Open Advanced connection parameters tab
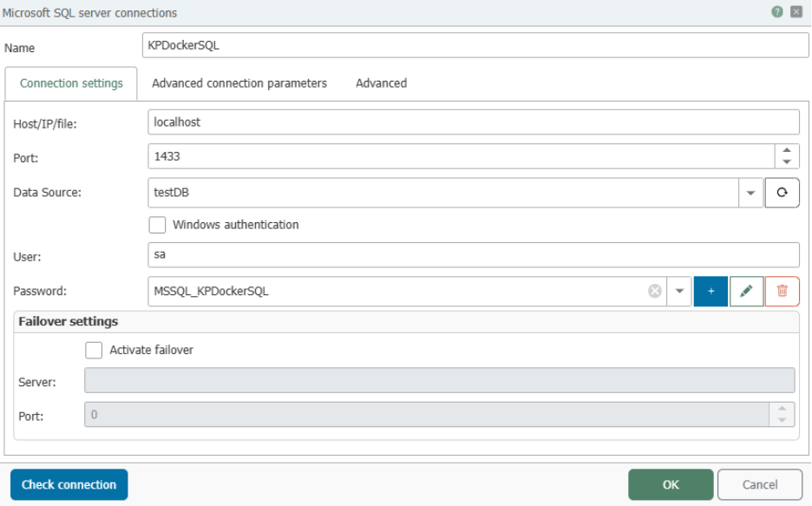This screenshot has width=812, height=506. 239,83
